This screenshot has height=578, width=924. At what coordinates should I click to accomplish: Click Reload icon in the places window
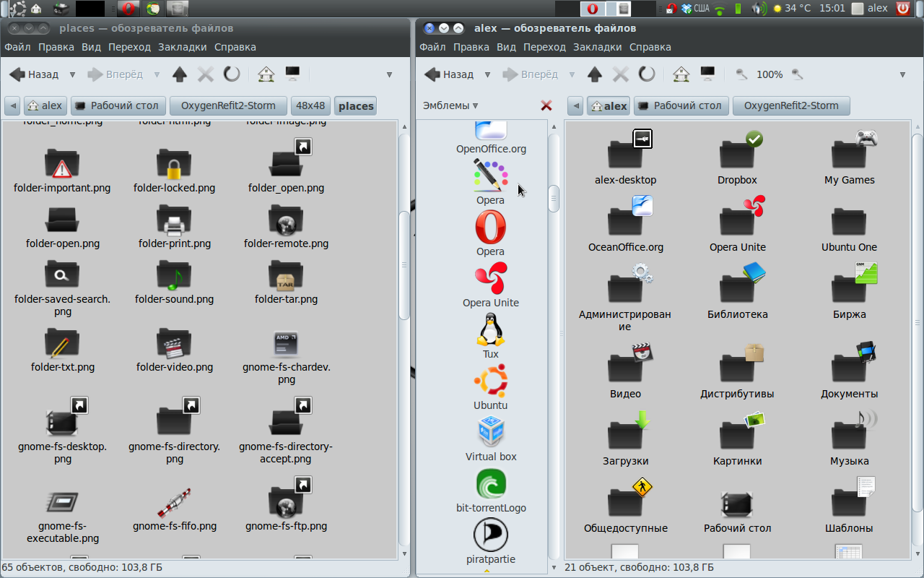pyautogui.click(x=231, y=74)
